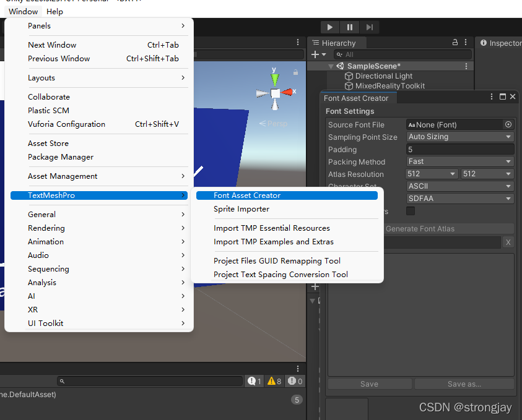Select MixedRealityToolkit in Hierarchy
This screenshot has height=420, width=522.
[390, 86]
